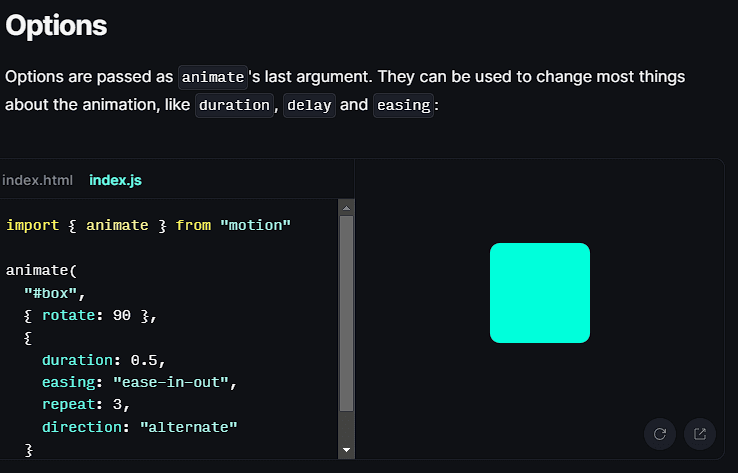The image size is (738, 473).
Task: Switch to the index.html tab
Action: tap(38, 181)
